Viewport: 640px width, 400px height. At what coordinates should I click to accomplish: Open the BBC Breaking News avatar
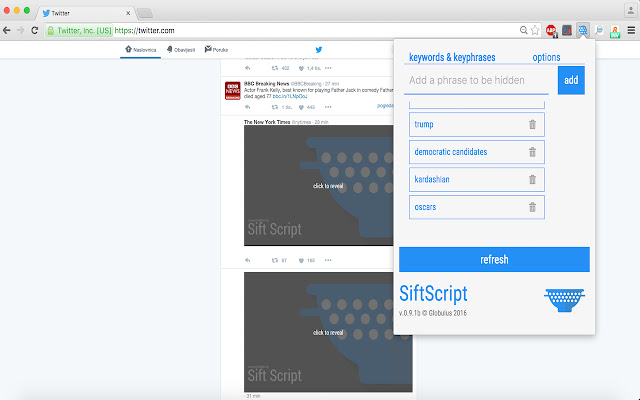[x=233, y=91]
